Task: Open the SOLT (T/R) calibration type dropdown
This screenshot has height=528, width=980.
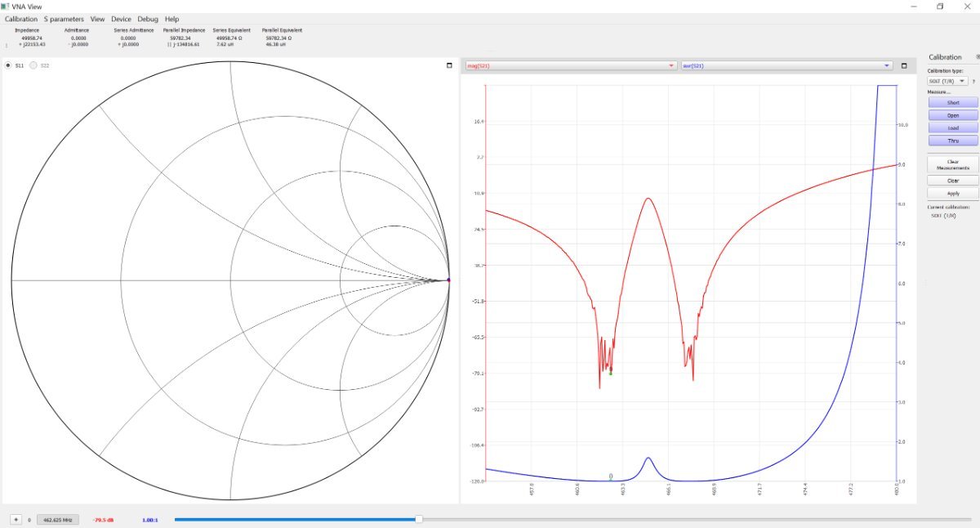Action: click(x=947, y=81)
